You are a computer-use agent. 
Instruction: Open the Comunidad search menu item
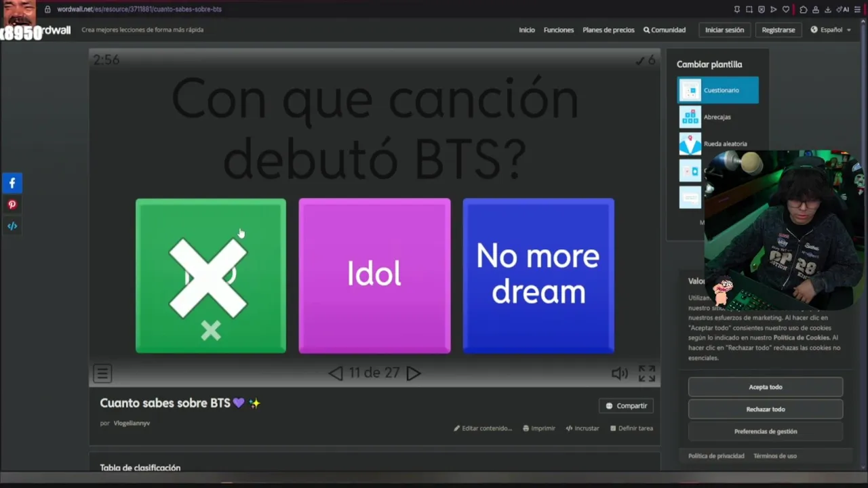click(x=665, y=30)
